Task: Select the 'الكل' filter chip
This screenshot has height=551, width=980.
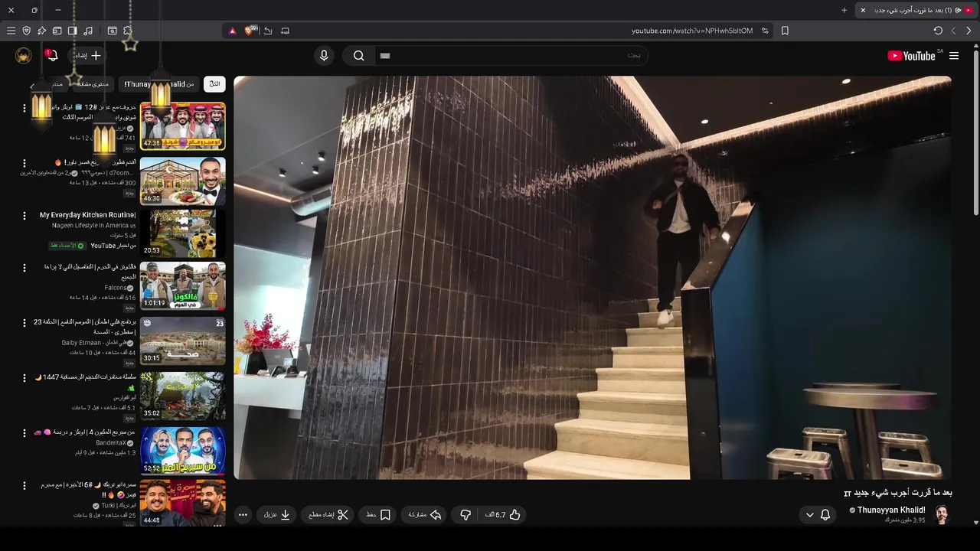Action: 214,83
